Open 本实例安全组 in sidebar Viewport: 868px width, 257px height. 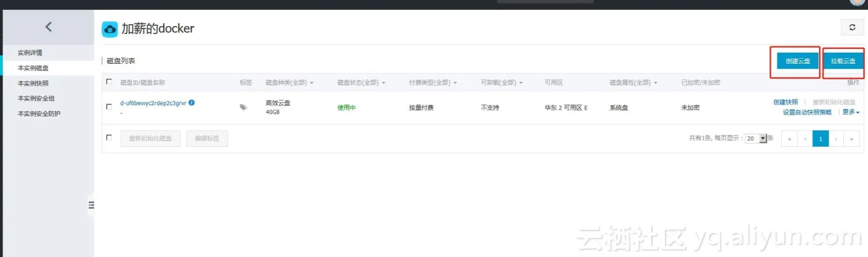37,98
